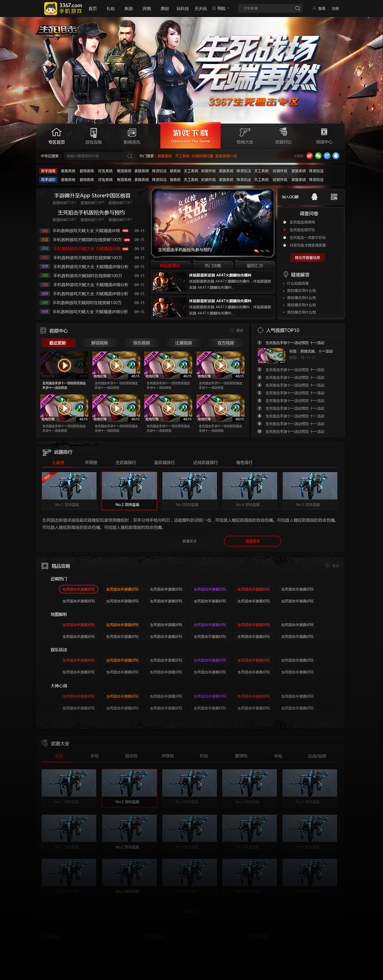Open 专区首页 home icon
Screen dimensions: 383x980
pyautogui.click(x=56, y=133)
